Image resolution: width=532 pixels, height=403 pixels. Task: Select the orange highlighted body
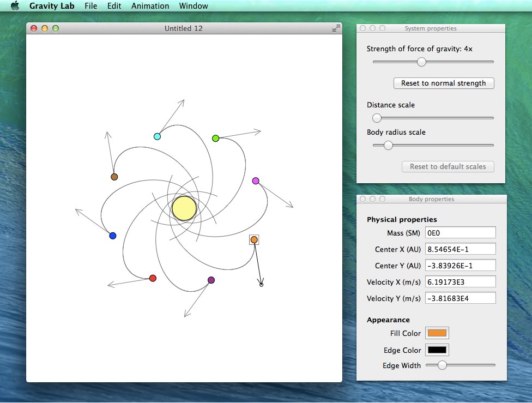[254, 240]
